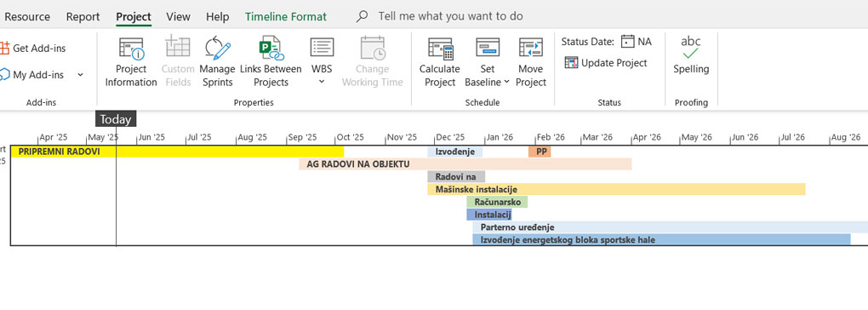Select the orange PP timeline bar
Image resolution: width=868 pixels, height=310 pixels.
tap(540, 151)
